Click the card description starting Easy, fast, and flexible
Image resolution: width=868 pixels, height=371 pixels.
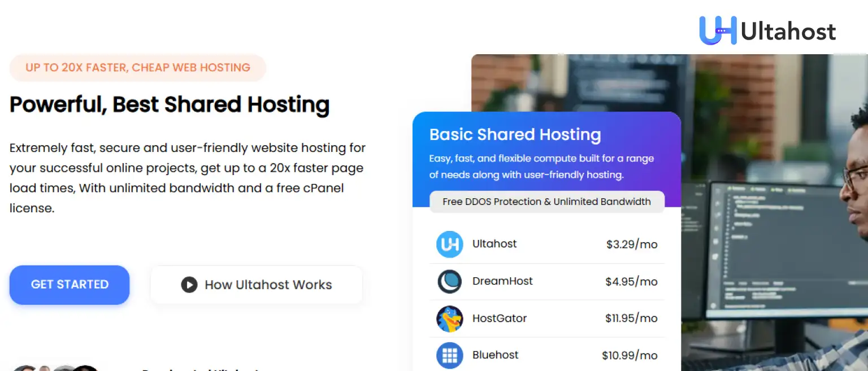click(541, 167)
